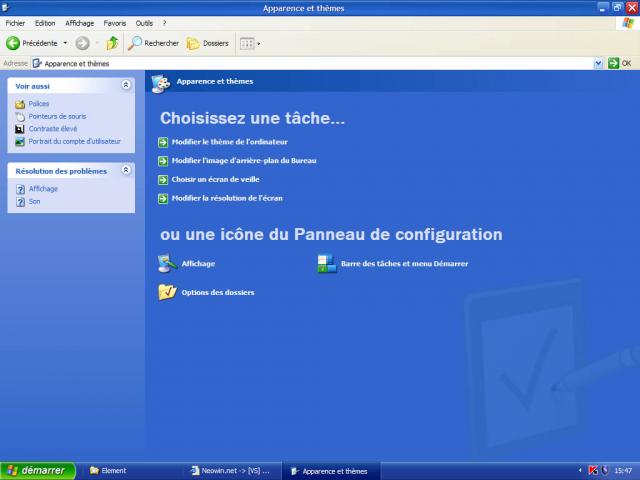Open the Fichier menu
640x480 pixels.
coord(15,23)
